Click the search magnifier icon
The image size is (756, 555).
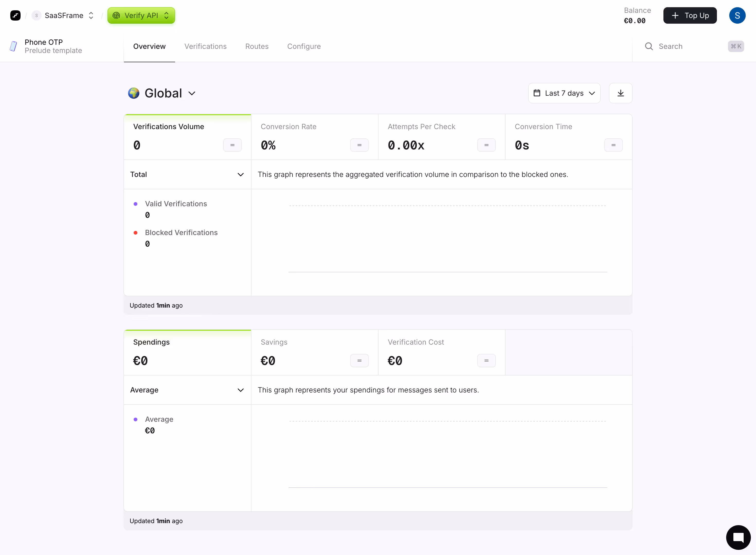click(x=649, y=46)
